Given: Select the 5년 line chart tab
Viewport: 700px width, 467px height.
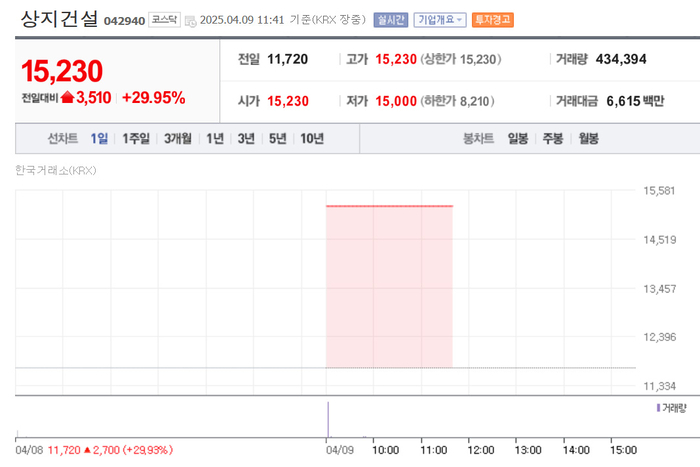Looking at the screenshot, I should coord(277,138).
